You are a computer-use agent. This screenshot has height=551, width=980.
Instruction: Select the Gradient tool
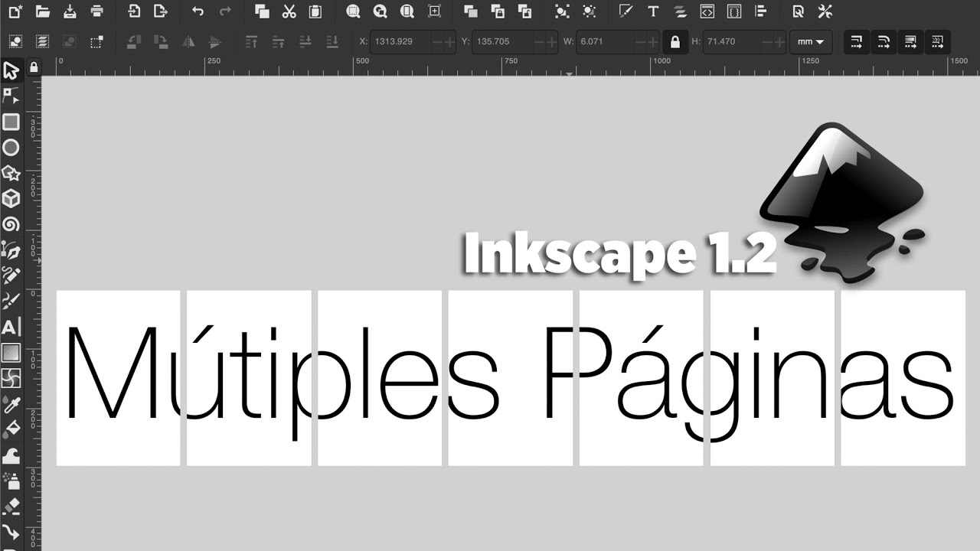click(x=11, y=353)
